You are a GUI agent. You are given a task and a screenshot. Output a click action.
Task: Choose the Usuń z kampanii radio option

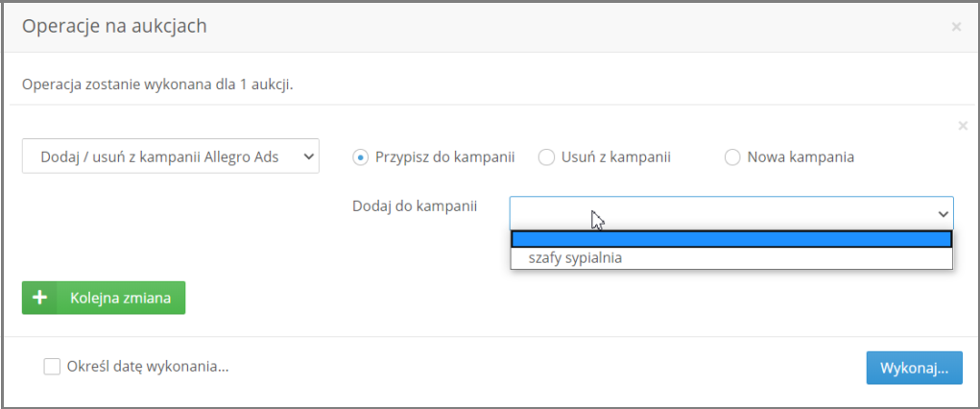546,157
